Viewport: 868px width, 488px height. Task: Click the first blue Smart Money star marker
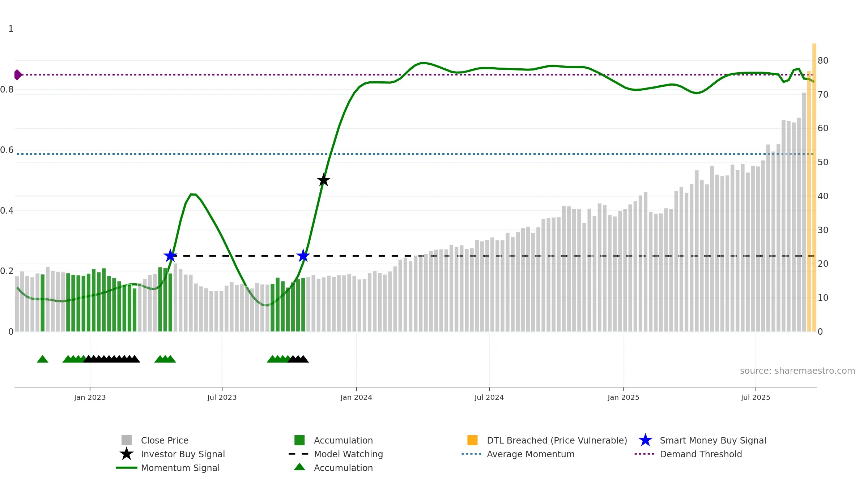tap(170, 256)
